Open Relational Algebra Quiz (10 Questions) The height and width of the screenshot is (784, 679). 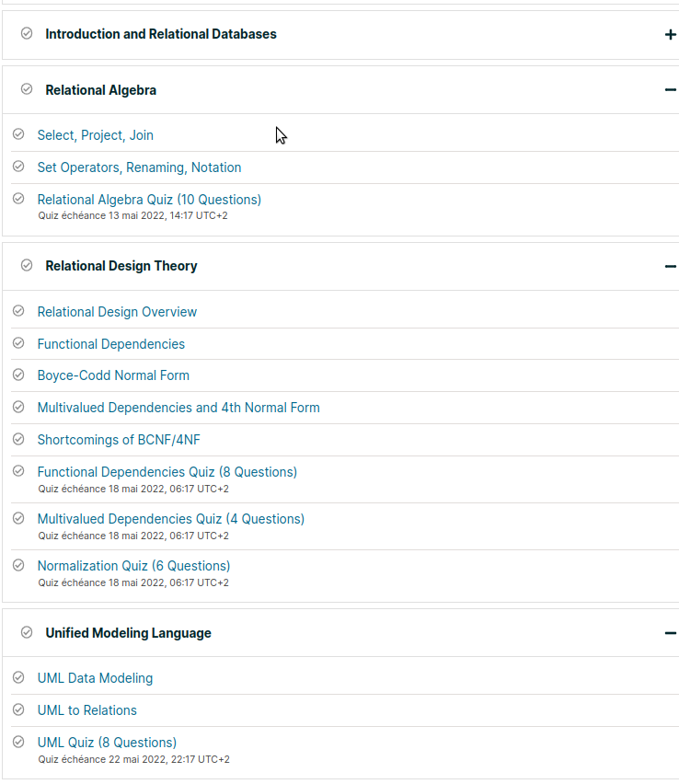click(149, 200)
